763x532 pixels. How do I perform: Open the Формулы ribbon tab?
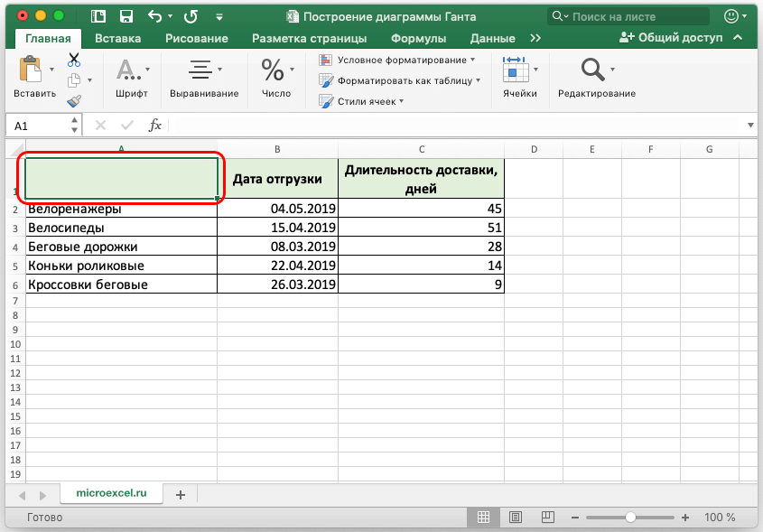418,38
